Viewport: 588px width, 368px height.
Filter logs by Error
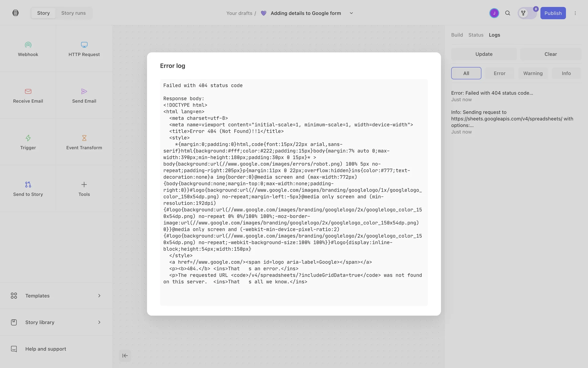pos(499,73)
